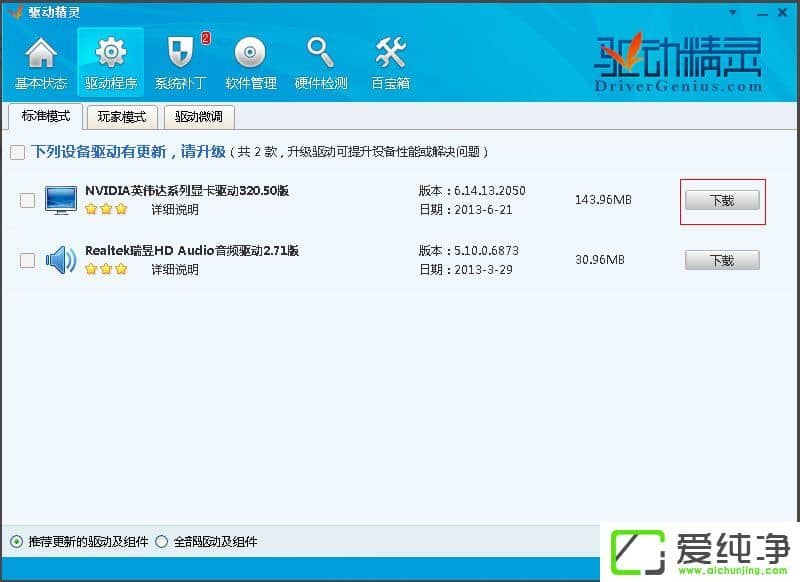
Task: Enable the select-all updates checkbox
Action: 17,151
